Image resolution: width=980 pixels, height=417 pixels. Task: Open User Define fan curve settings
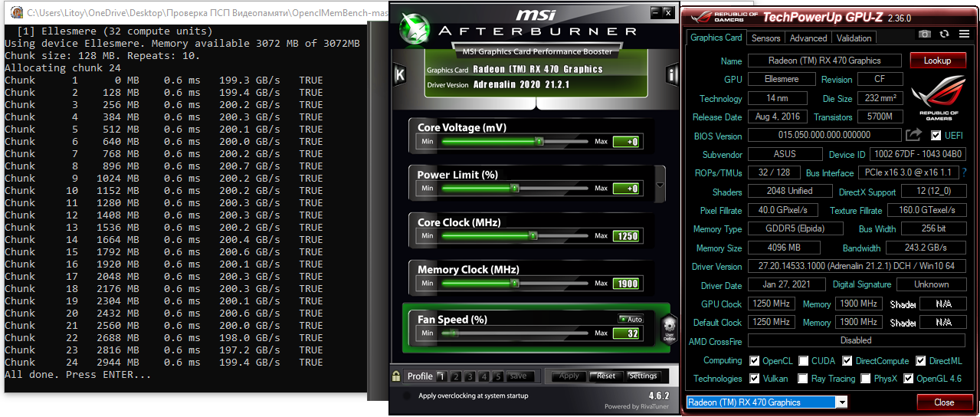point(668,330)
